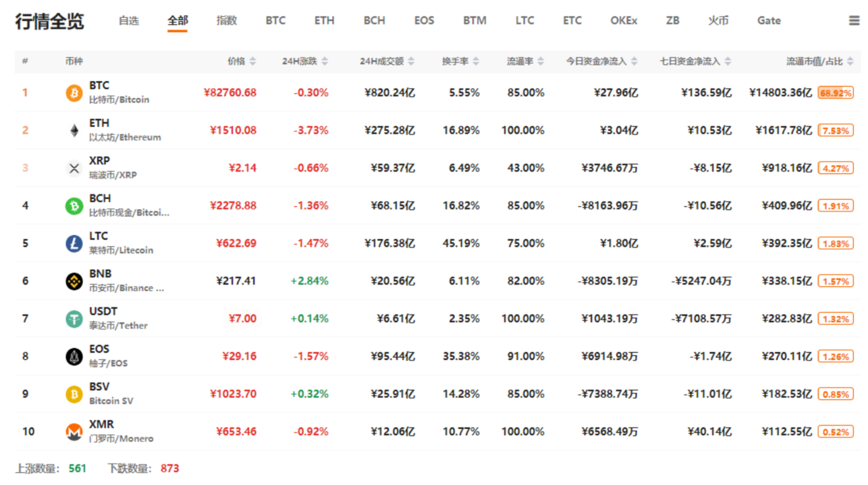Click the Ethereum diamond icon
This screenshot has width=868, height=485.
click(74, 130)
